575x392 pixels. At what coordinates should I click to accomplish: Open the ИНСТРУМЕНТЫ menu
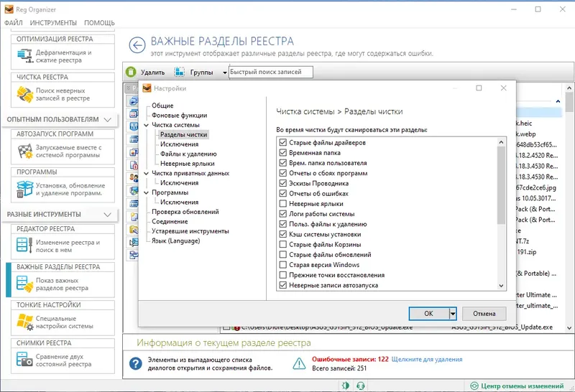click(53, 23)
